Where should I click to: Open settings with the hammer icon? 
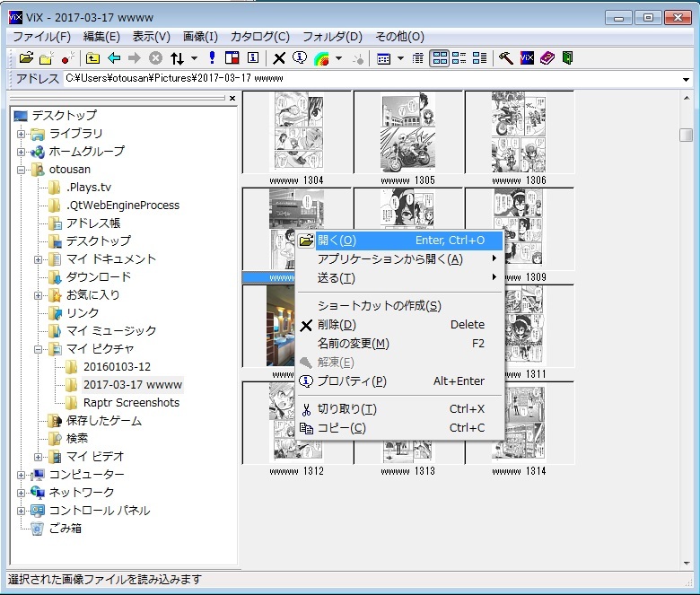click(506, 58)
